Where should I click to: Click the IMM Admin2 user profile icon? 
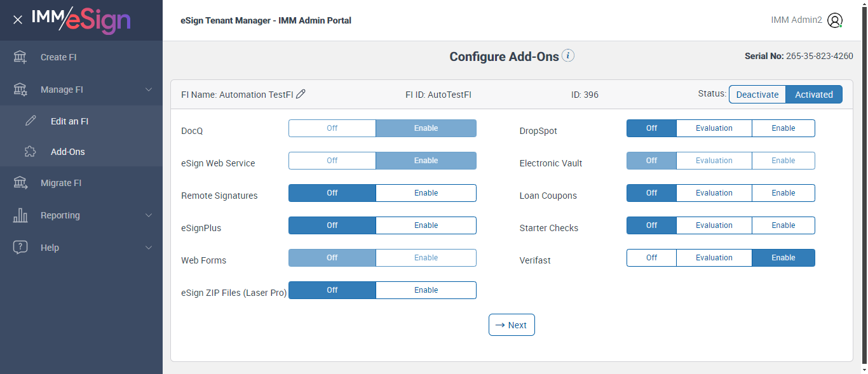pos(835,20)
